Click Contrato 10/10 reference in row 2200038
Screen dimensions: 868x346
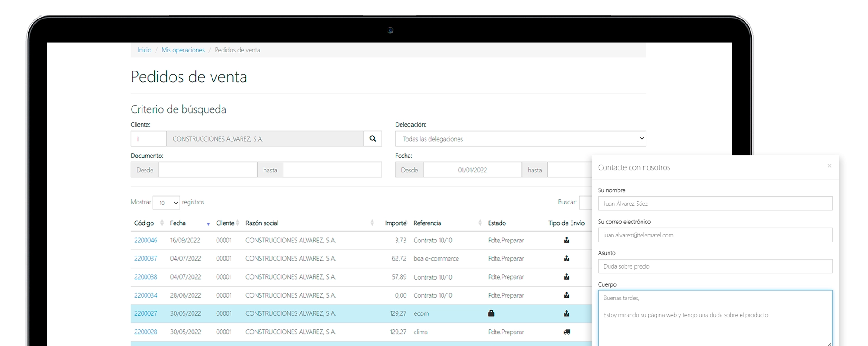pyautogui.click(x=433, y=277)
